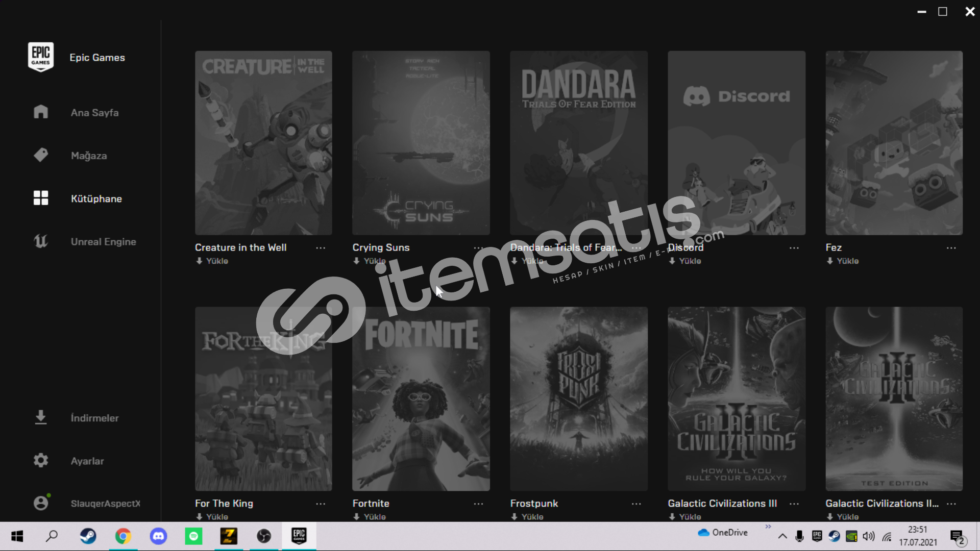
Task: Select Crying Suns cover art
Action: coord(421,143)
